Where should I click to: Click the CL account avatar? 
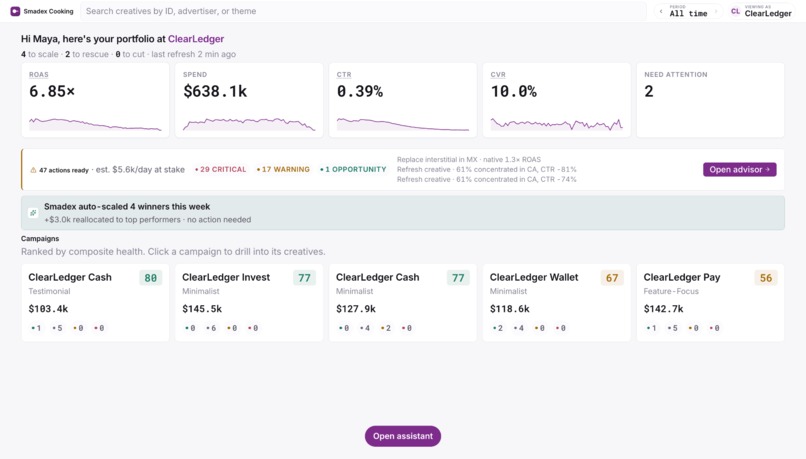[736, 11]
